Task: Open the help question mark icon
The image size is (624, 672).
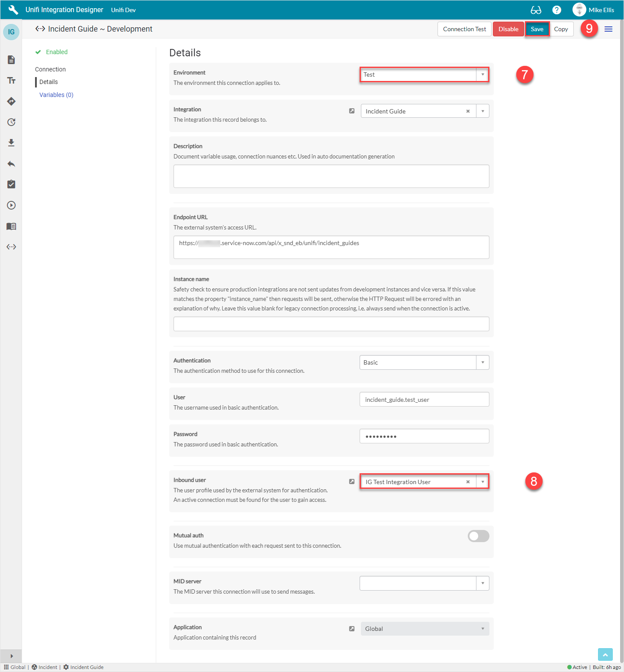Action: pos(557,10)
